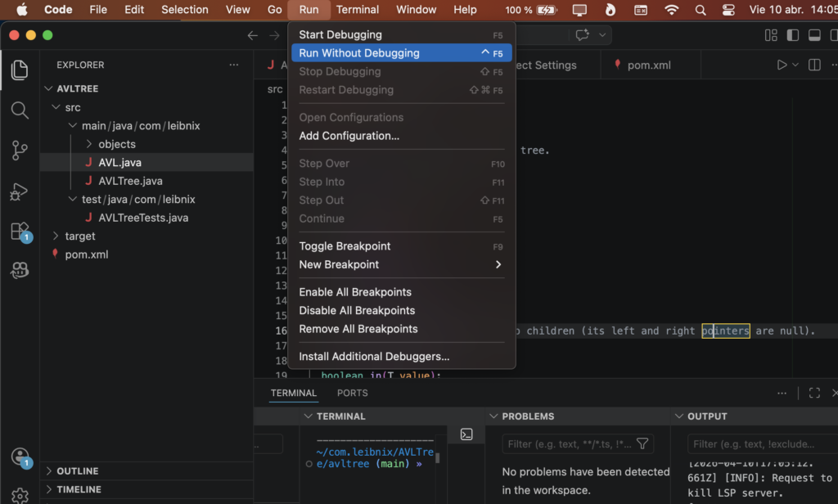Switch to the PORTS panel tab

(x=352, y=394)
